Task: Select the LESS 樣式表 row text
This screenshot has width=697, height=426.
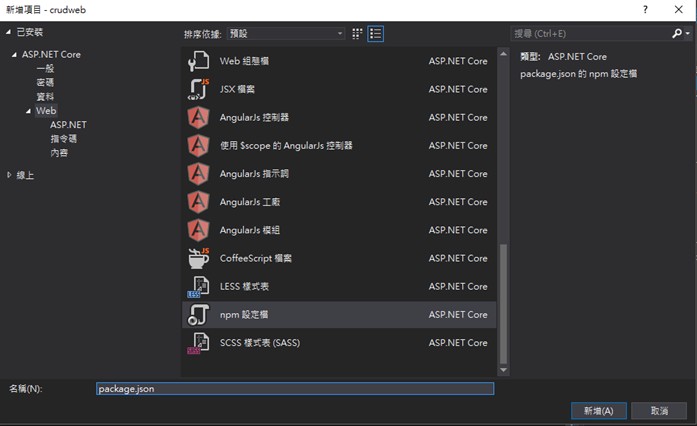Action: [x=244, y=286]
